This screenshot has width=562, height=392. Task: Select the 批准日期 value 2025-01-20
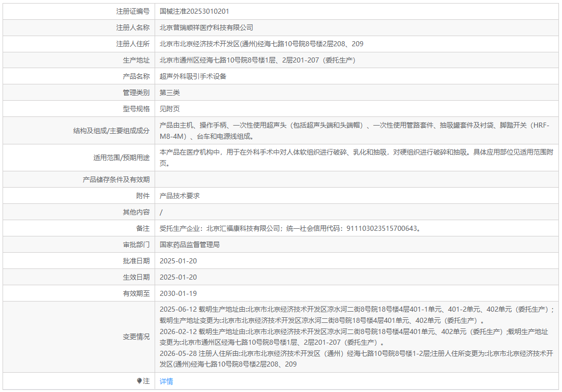178,261
